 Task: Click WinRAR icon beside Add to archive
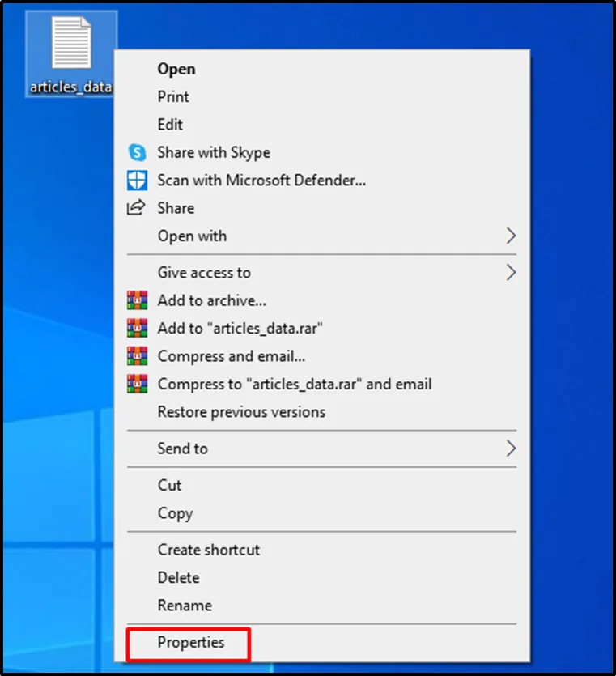(138, 300)
